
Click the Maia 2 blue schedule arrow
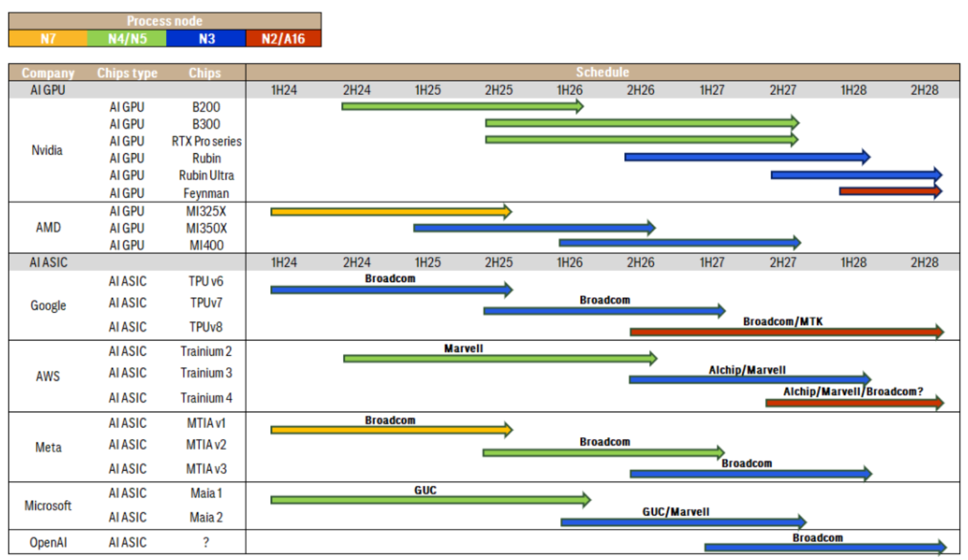tap(683, 522)
